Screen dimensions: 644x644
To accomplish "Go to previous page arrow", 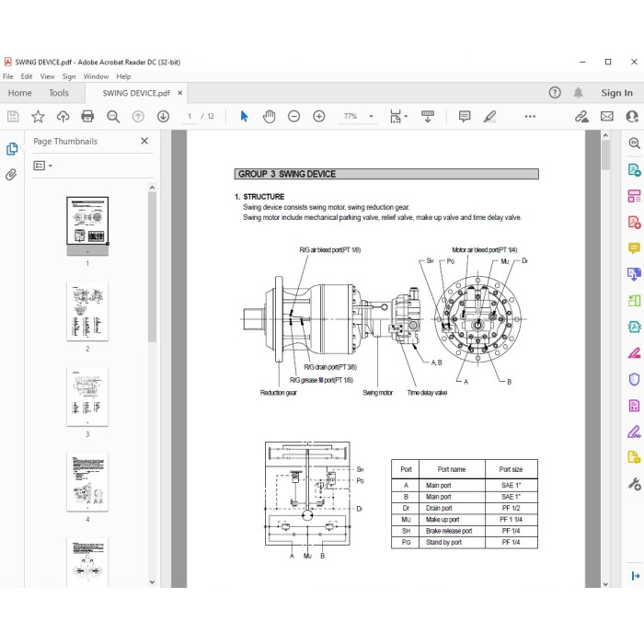I will coord(138,117).
